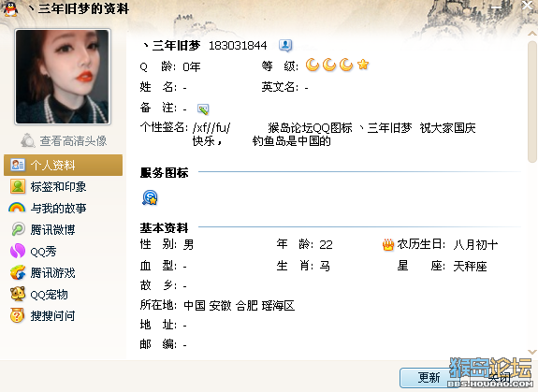This screenshot has height=392, width=538.
Task: Click the 更新 button
Action: point(429,378)
